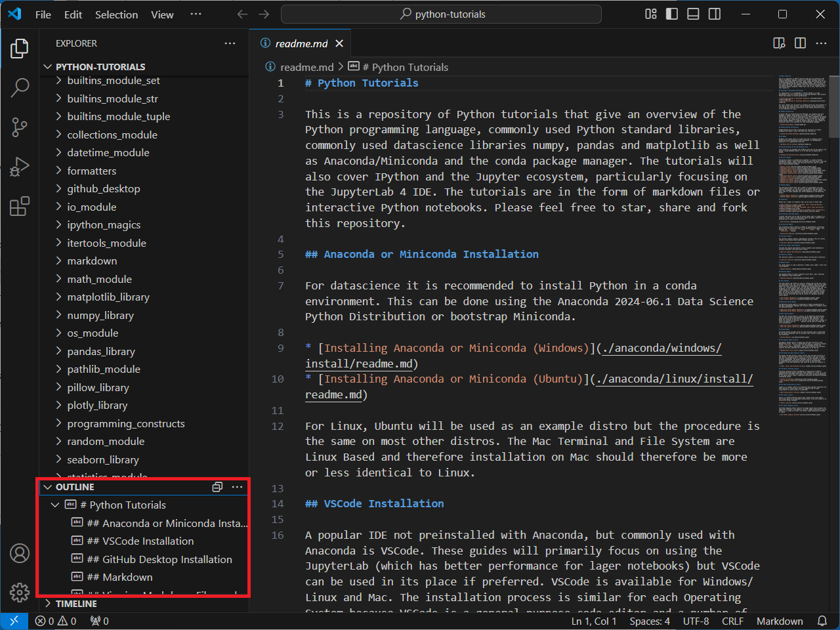The width and height of the screenshot is (840, 630).
Task: Open the Windows Anaconda install readme link
Action: pyautogui.click(x=661, y=348)
